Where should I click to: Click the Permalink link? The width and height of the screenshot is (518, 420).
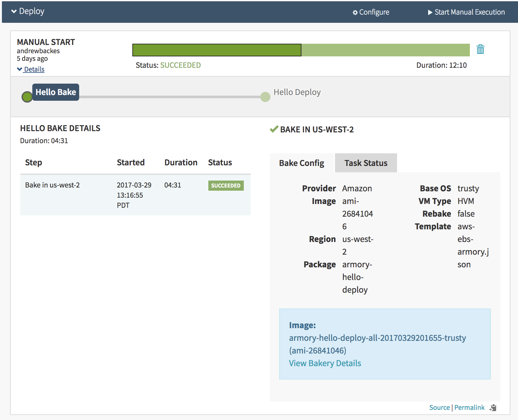pos(469,408)
